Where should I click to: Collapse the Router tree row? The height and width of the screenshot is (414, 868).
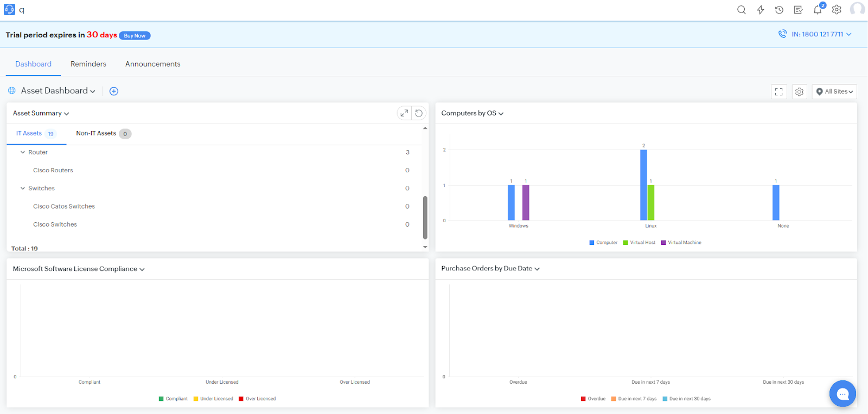pyautogui.click(x=23, y=152)
